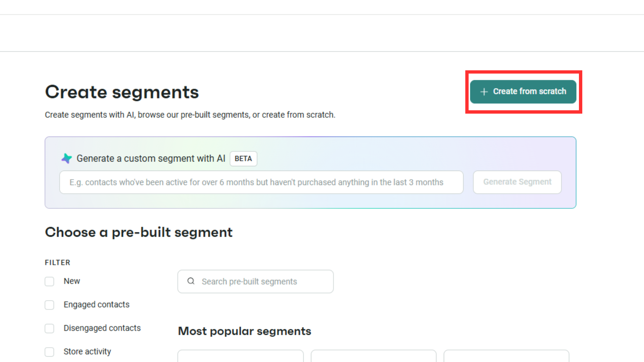This screenshot has width=644, height=362.
Task: Click the "Disengaged contacts" label text
Action: pyautogui.click(x=102, y=328)
